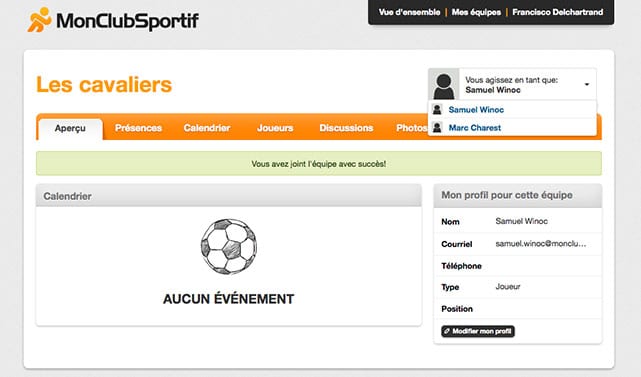The image size is (641, 377).
Task: Click the avatar icon beside Marc Charest option
Action: 437,128
